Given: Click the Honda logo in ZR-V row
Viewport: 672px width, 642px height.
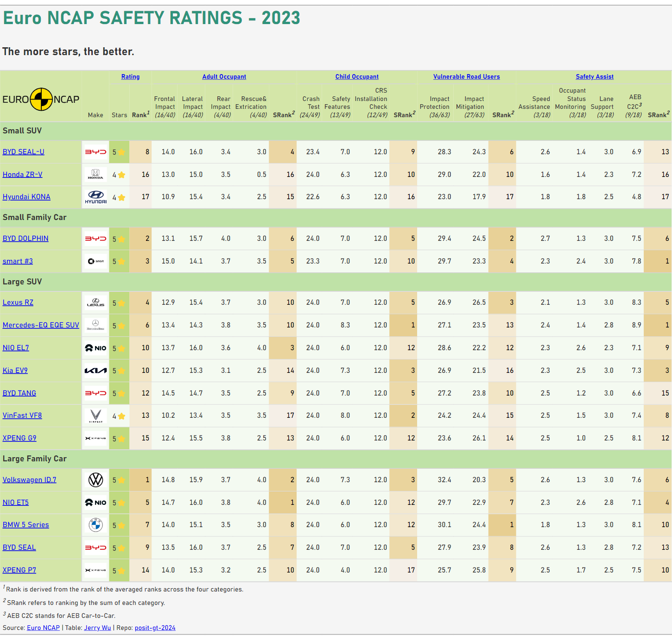Looking at the screenshot, I should tap(95, 175).
